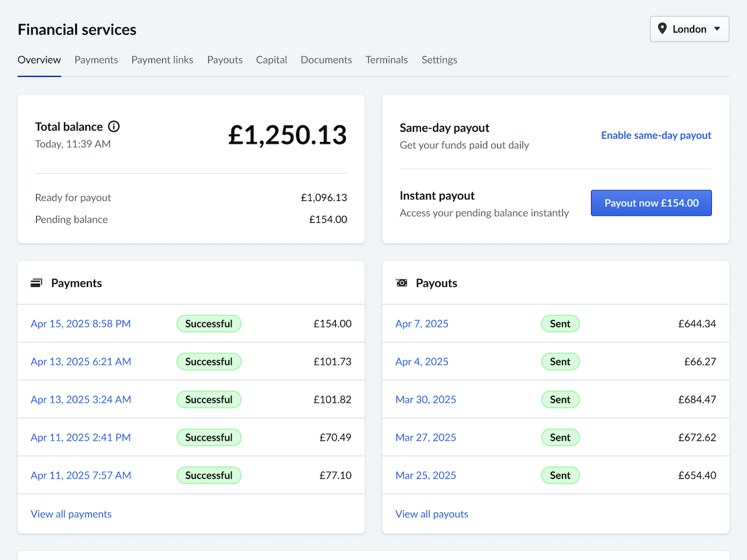Viewport: 747px width, 560px height.
Task: Open the London location dropdown
Action: 689,29
